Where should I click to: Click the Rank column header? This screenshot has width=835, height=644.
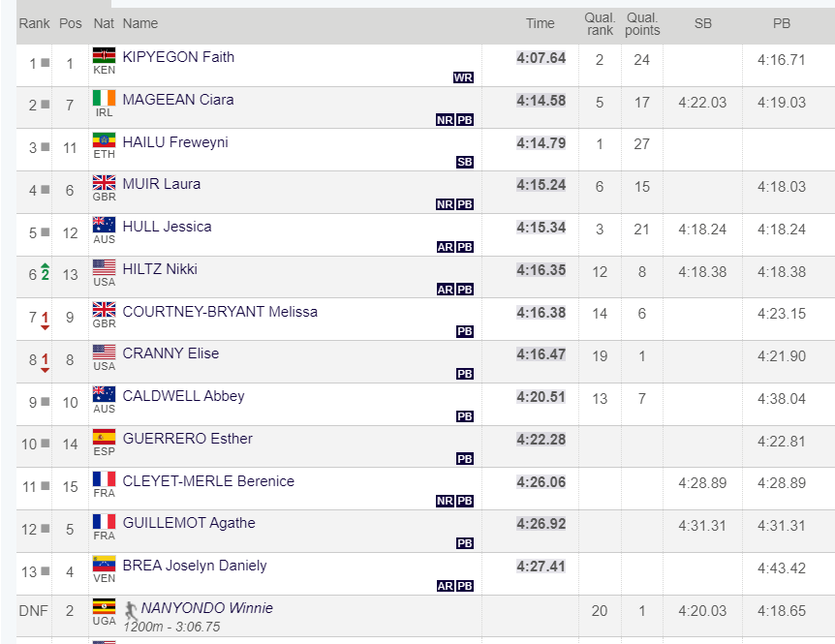pyautogui.click(x=34, y=23)
